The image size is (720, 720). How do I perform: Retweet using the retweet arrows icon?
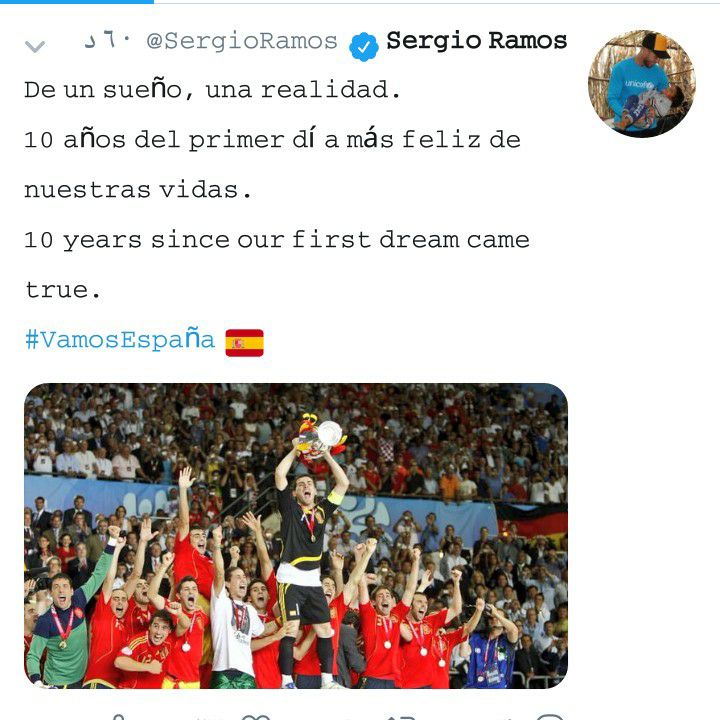pyautogui.click(x=400, y=717)
